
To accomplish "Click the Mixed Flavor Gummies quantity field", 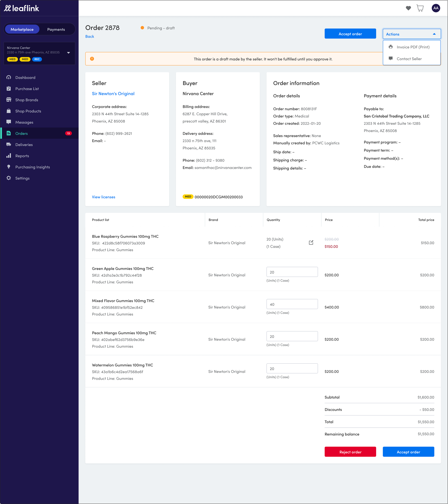I will [x=292, y=304].
